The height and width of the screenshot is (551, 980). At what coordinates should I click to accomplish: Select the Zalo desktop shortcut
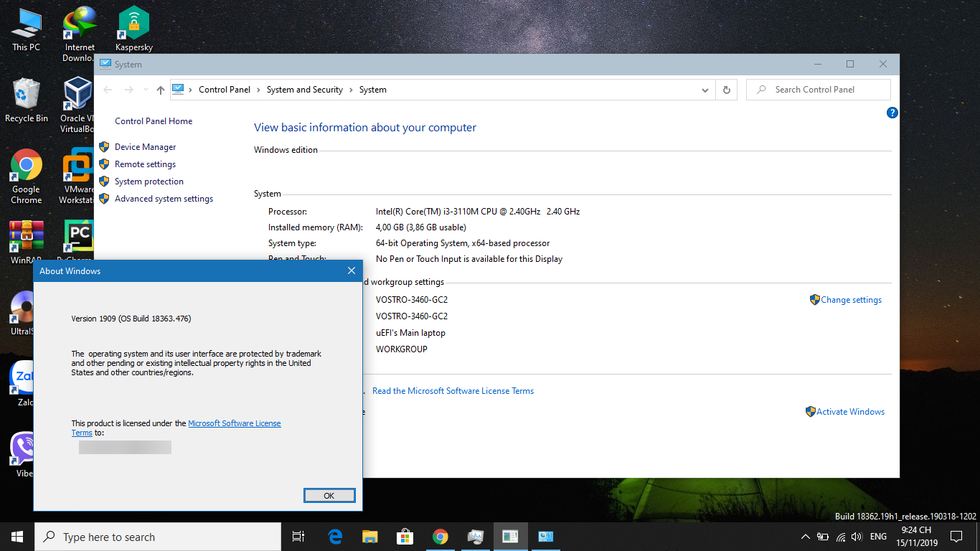point(22,384)
